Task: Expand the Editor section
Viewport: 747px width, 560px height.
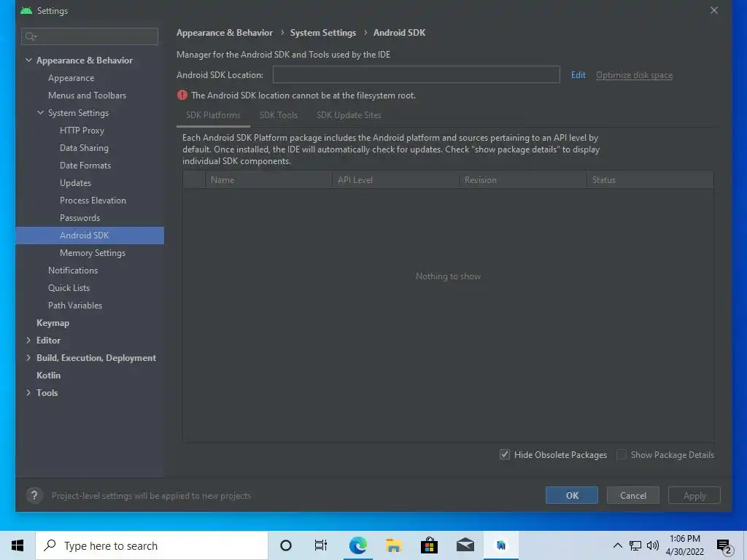Action: tap(28, 340)
